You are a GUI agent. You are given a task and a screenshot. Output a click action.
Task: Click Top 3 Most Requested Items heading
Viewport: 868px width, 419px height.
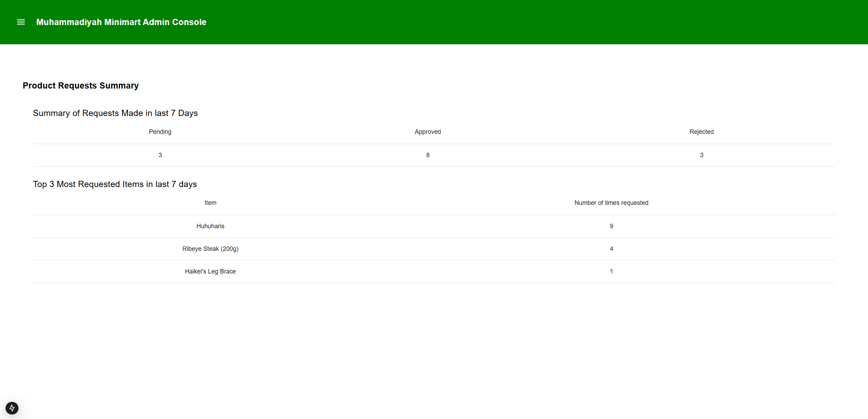(115, 184)
